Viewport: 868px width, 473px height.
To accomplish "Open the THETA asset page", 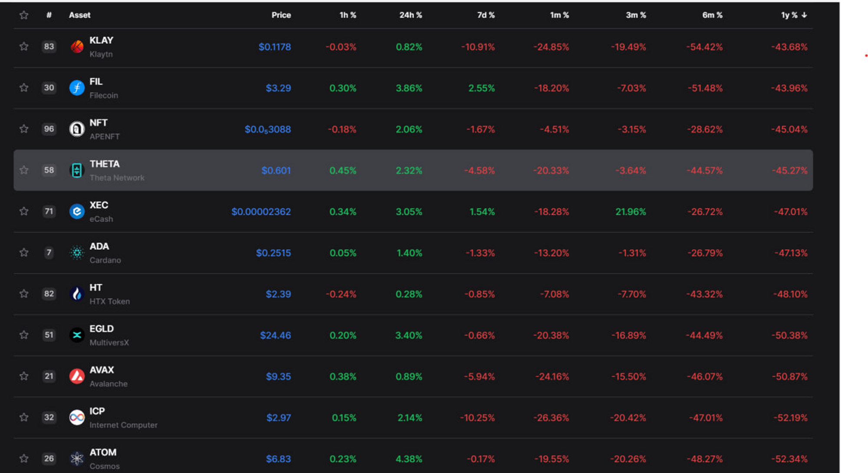I will pyautogui.click(x=105, y=164).
